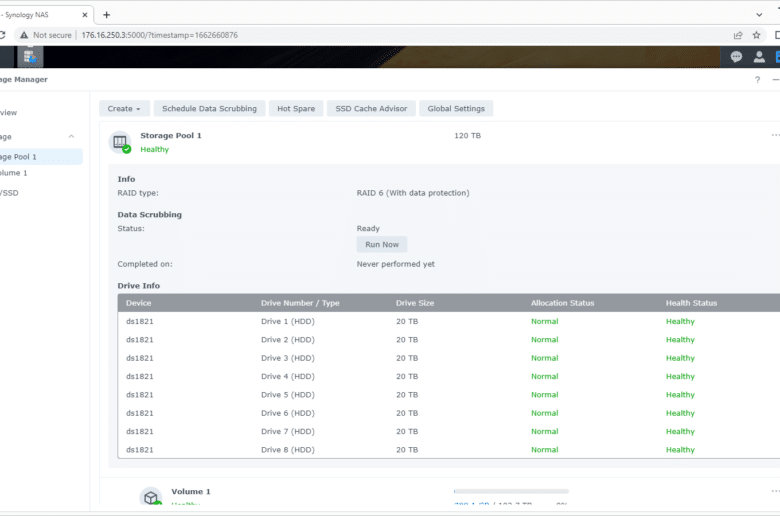Open the user account icon

click(x=759, y=57)
